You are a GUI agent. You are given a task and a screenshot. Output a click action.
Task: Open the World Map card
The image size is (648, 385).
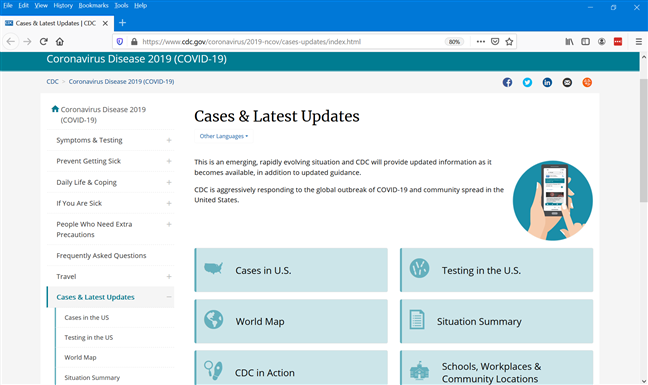pos(291,321)
